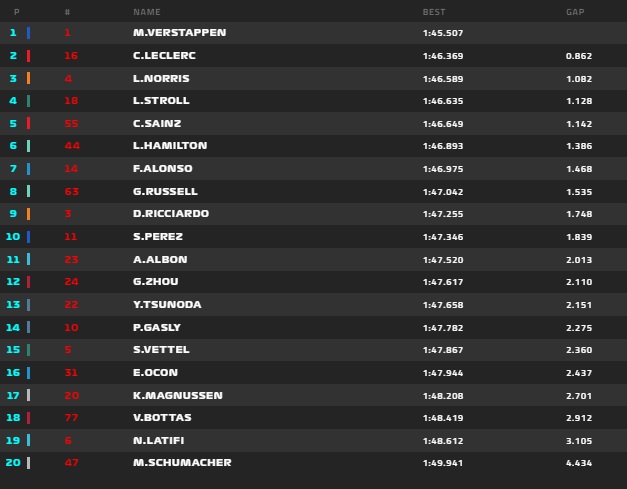Click the P position column header
The height and width of the screenshot is (489, 627).
(x=16, y=12)
